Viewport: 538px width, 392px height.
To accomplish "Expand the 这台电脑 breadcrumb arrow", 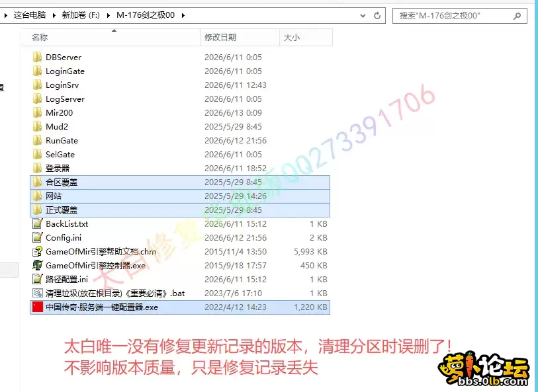I will [x=54, y=15].
